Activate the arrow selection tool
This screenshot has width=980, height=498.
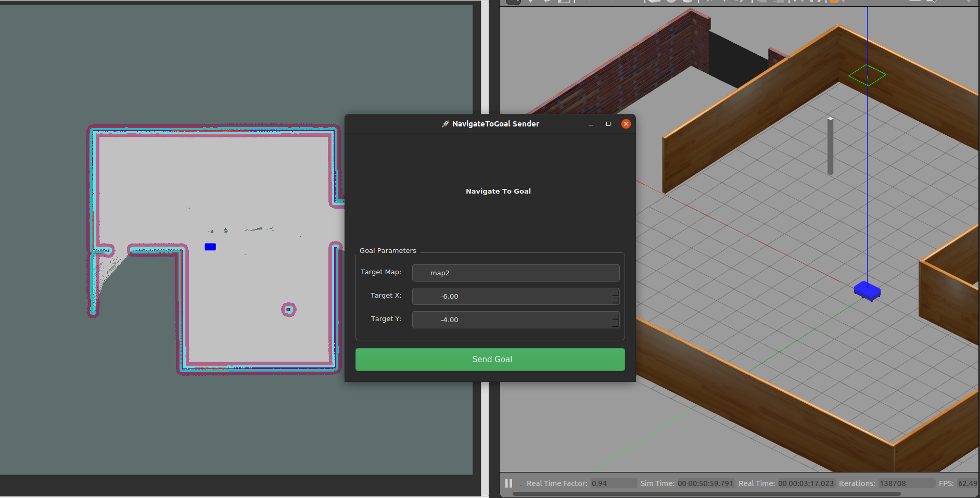[x=513, y=2]
